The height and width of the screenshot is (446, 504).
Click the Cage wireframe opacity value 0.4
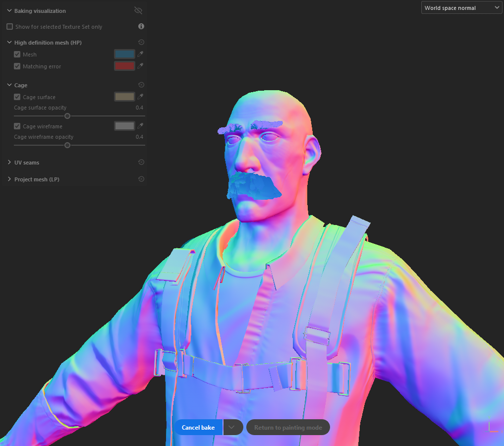[x=139, y=137]
